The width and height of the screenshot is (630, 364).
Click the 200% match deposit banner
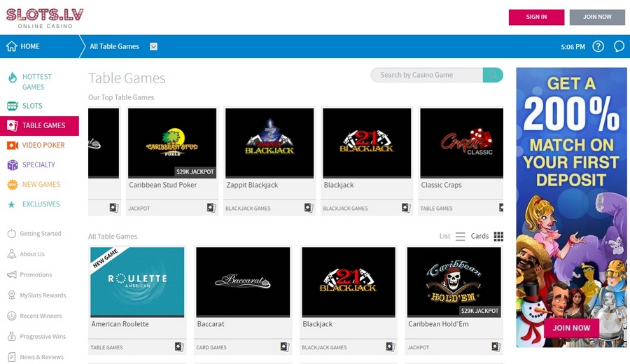point(571,207)
